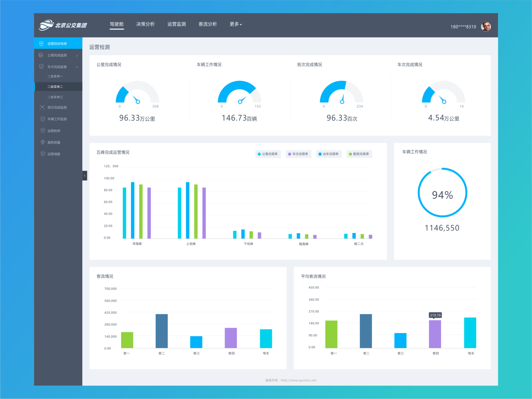The width and height of the screenshot is (532, 399).
Task: Switch to the 客流分析 tab
Action: pos(208,24)
